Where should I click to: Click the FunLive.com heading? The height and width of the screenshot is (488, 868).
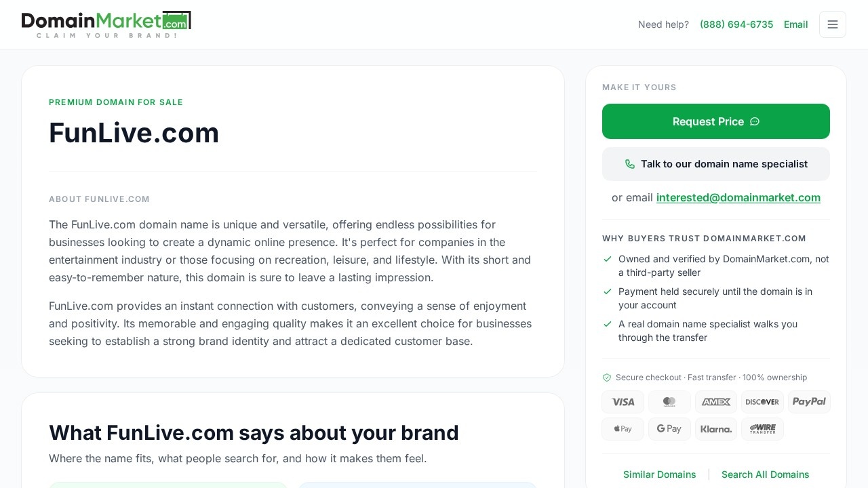[x=134, y=133]
